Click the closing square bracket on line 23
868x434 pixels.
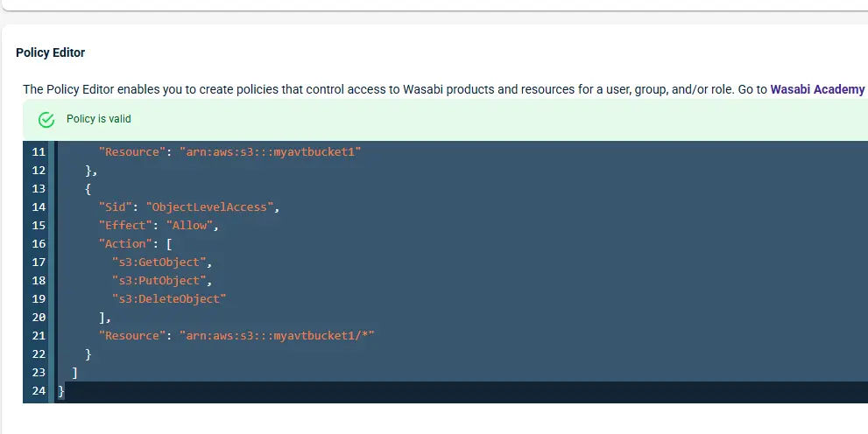point(75,373)
